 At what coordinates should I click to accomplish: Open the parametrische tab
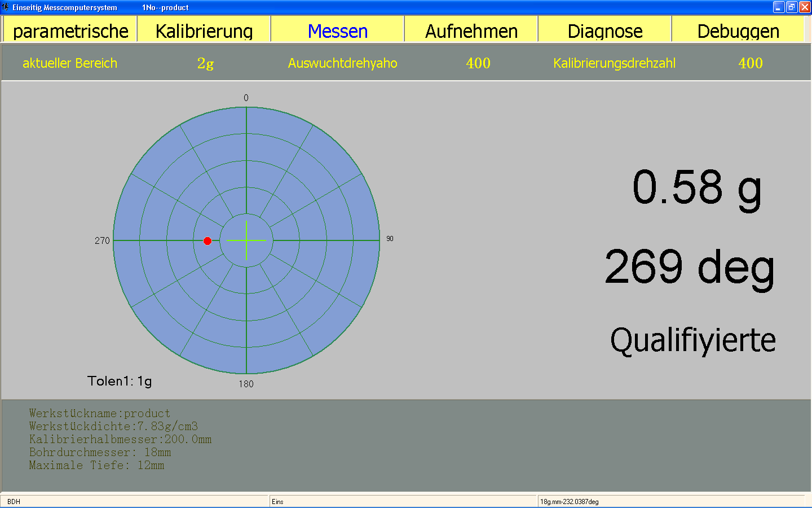click(70, 30)
